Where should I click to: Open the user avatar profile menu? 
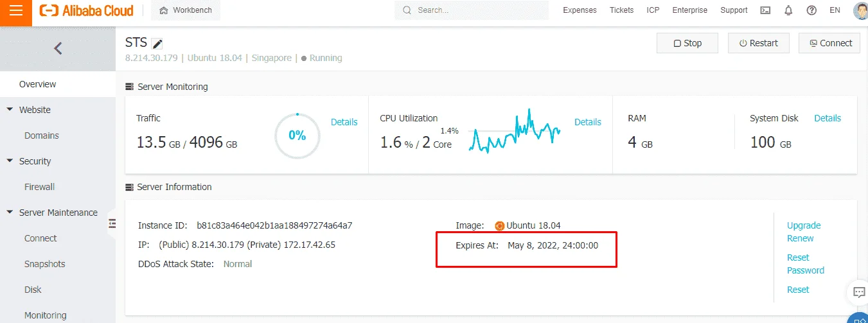point(860,10)
